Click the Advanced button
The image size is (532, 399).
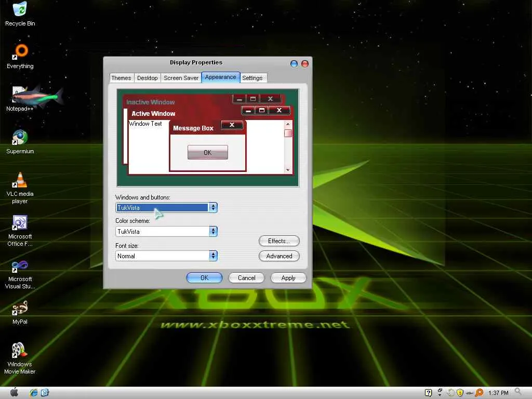279,256
